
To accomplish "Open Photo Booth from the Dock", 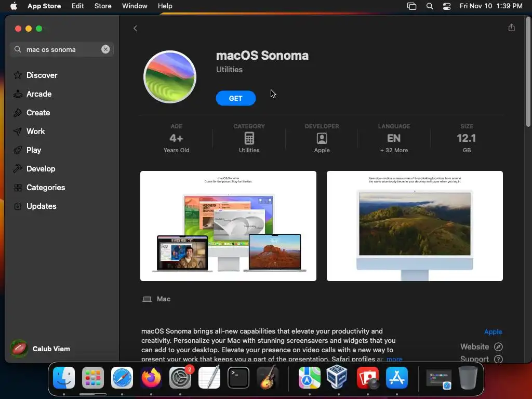I will pyautogui.click(x=368, y=378).
